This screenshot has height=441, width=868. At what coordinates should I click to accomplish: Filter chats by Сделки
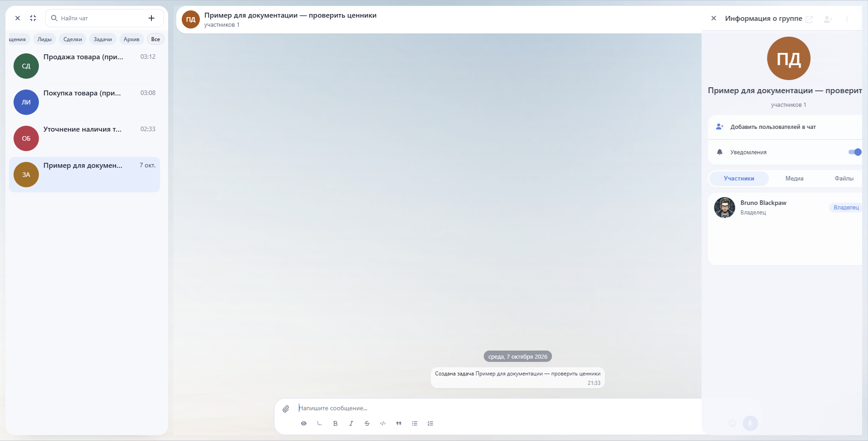[x=73, y=39]
